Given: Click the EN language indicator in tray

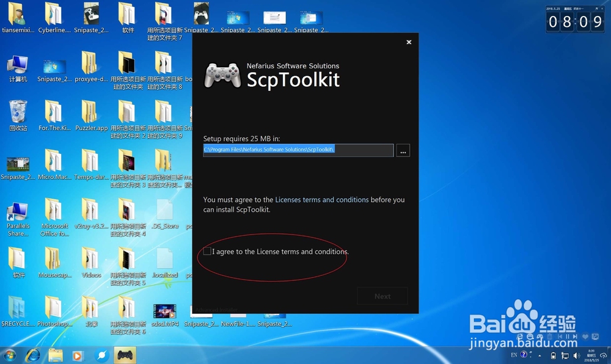Looking at the screenshot, I should click(514, 355).
